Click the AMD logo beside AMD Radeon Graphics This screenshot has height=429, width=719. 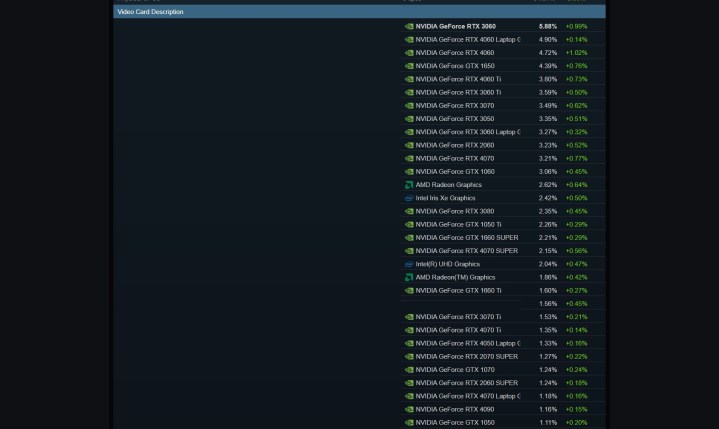409,185
